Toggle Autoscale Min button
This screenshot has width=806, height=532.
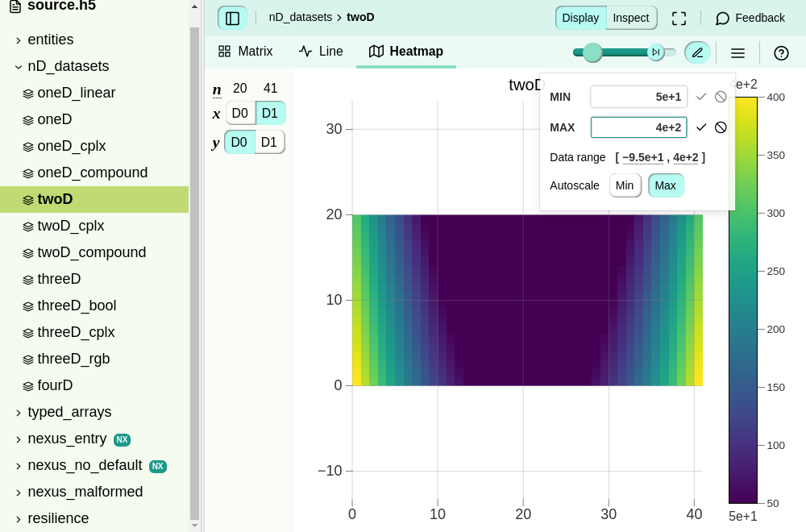pos(625,185)
